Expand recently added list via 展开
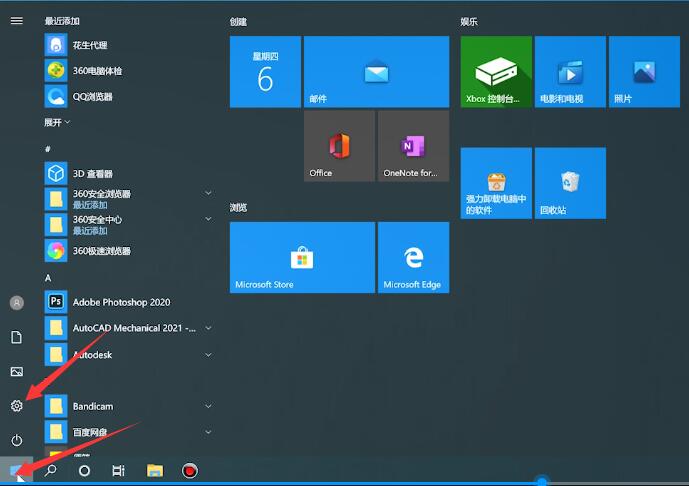The height and width of the screenshot is (486, 689). pos(57,122)
